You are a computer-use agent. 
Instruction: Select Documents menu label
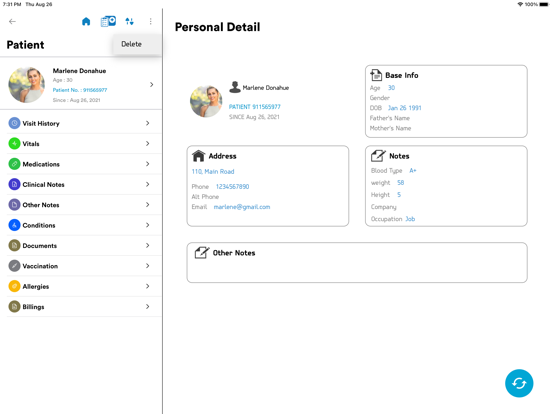point(39,246)
